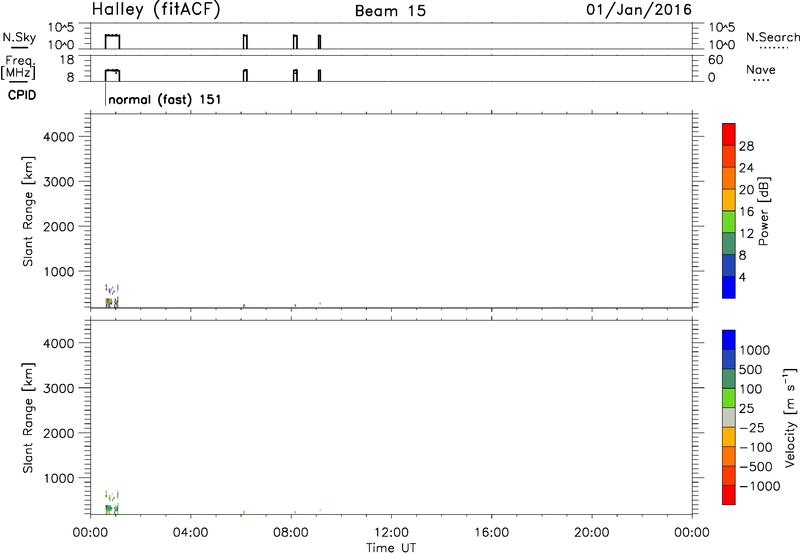800x554 pixels.
Task: Click the N.Sky noise pulse near 06:10 UT
Action: pos(245,41)
